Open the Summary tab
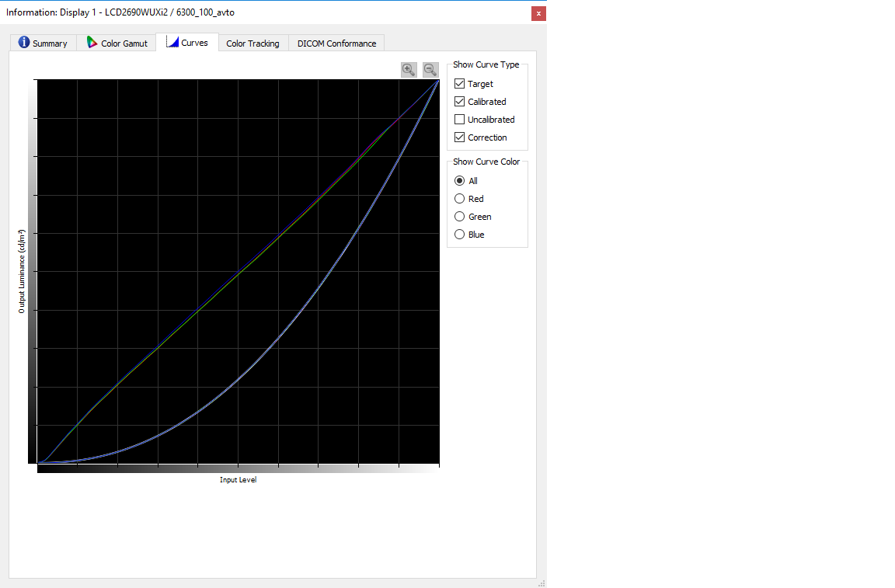The width and height of the screenshot is (895, 588). (43, 43)
